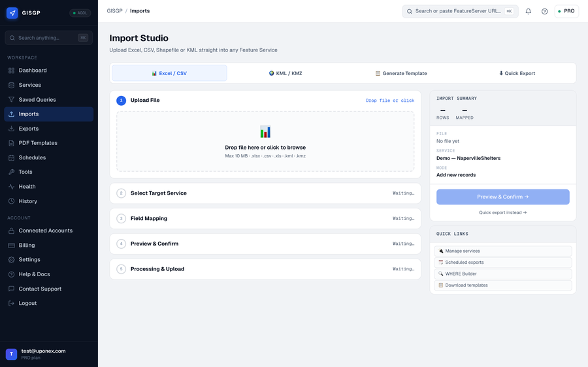Expand the Field Mapping step
Screen dimensions: 588x367
(265, 219)
